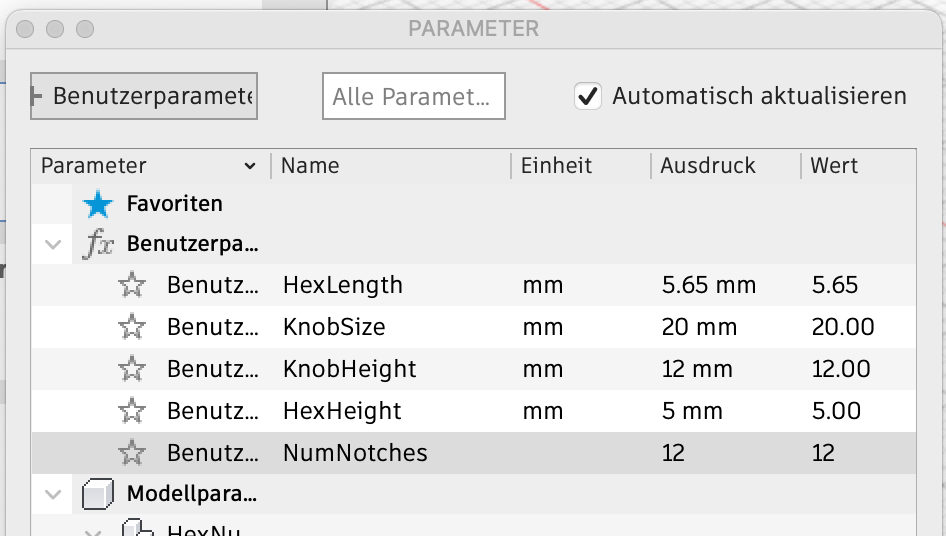
Task: Close the Parameter dialog window
Action: pos(25,29)
